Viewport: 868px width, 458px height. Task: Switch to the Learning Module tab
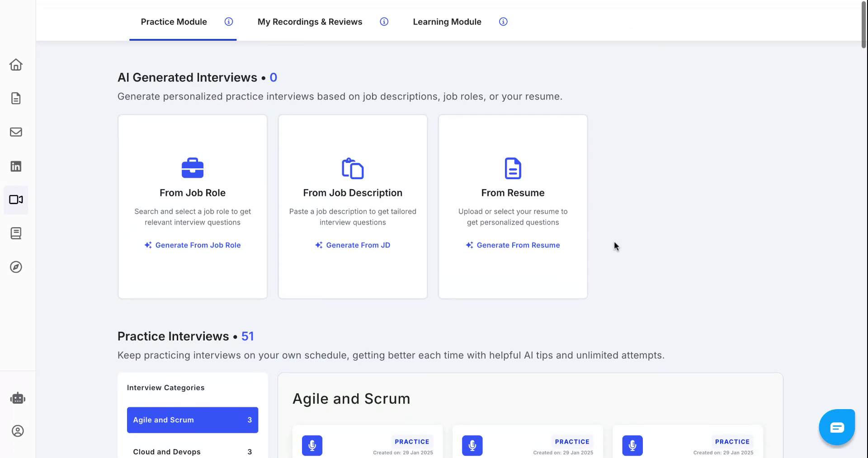447,21
